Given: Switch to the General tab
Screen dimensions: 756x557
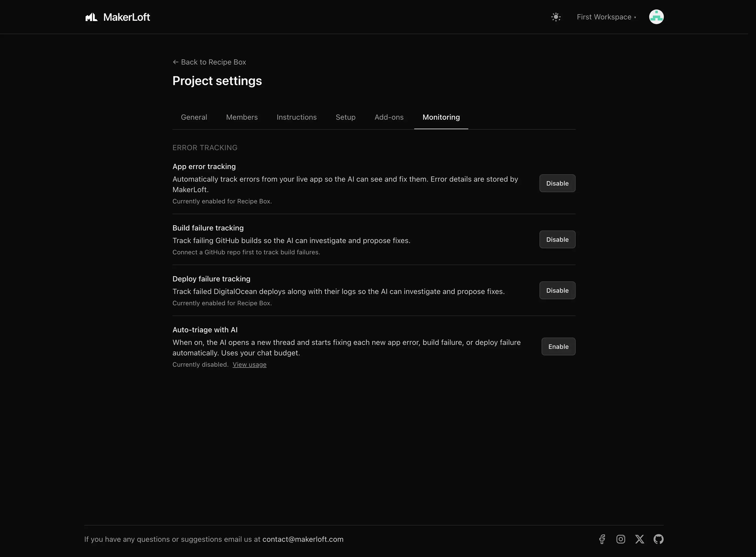Looking at the screenshot, I should [x=194, y=117].
